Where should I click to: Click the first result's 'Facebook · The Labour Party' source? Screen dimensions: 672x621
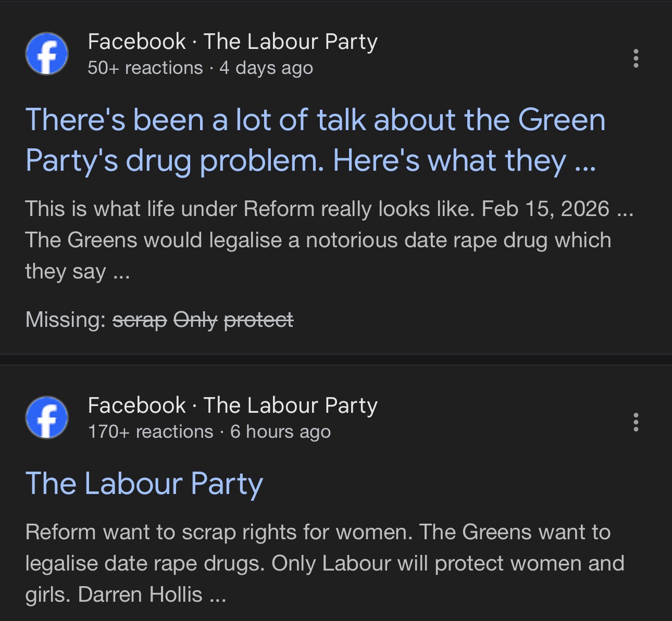point(232,42)
